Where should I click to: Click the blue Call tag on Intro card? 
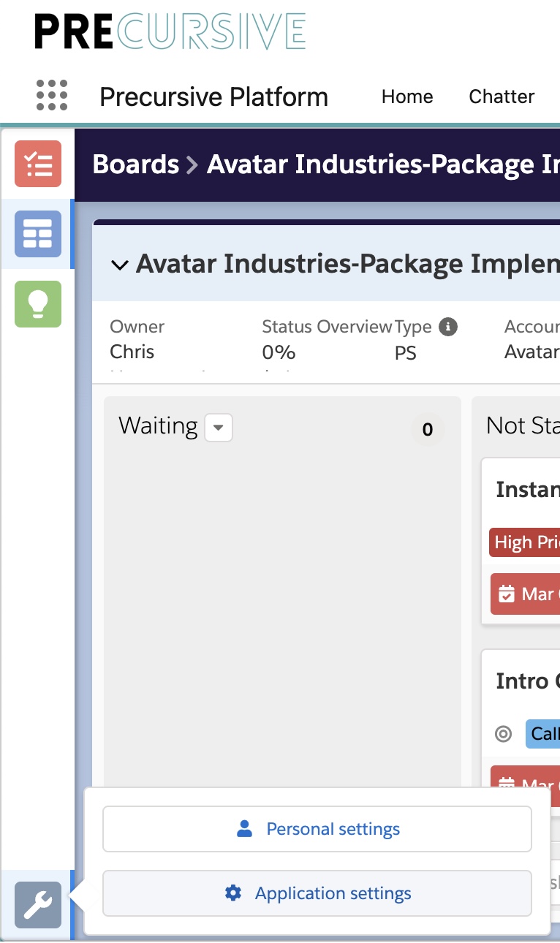click(543, 734)
